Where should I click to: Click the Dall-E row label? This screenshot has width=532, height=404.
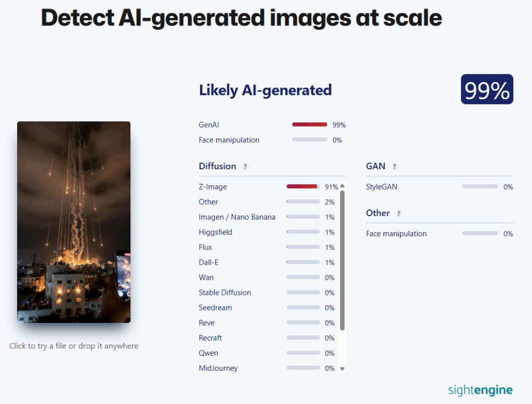(209, 262)
